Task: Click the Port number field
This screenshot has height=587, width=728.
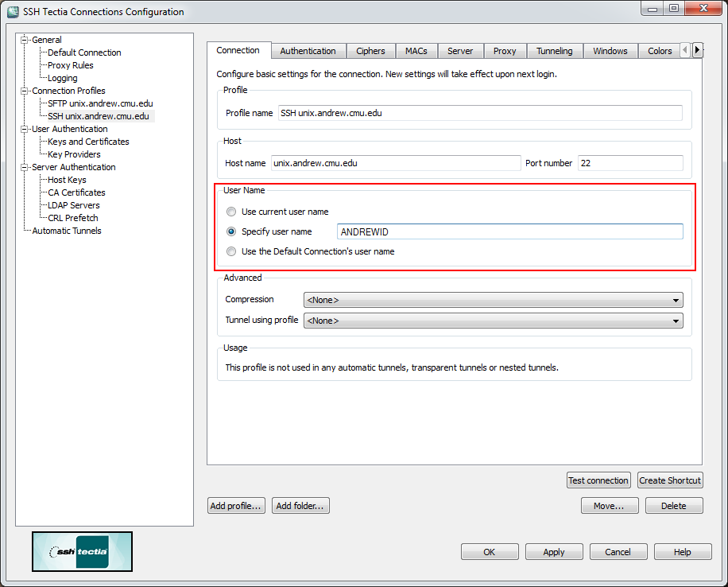Action: click(x=630, y=163)
